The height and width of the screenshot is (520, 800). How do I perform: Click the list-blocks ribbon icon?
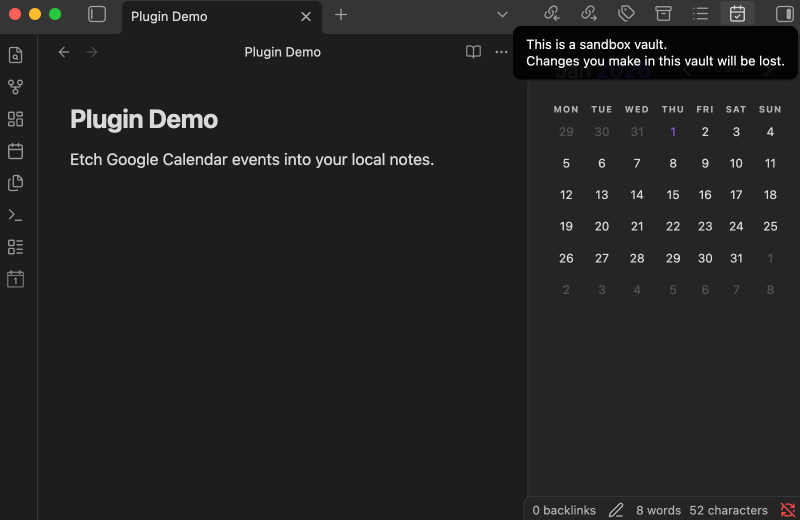click(16, 247)
